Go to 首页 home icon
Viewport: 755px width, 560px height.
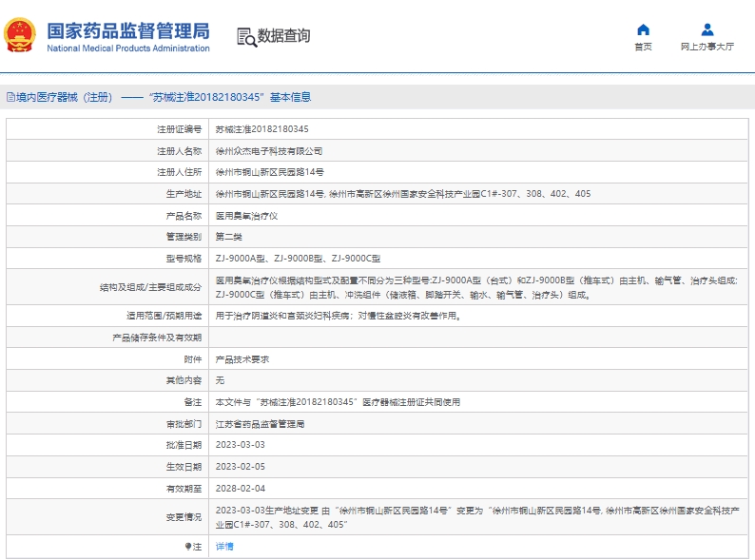644,29
